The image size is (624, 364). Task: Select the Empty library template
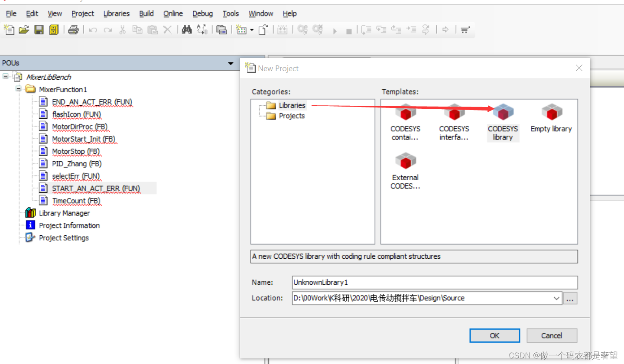(551, 118)
